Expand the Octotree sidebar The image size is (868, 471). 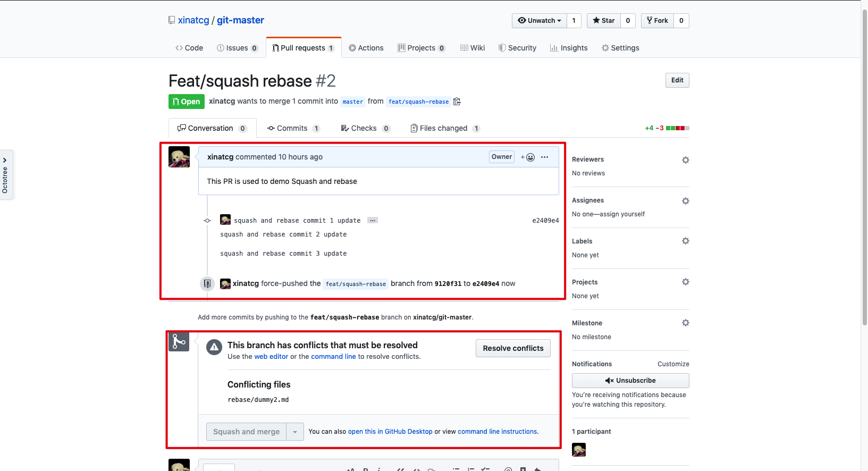[5, 175]
